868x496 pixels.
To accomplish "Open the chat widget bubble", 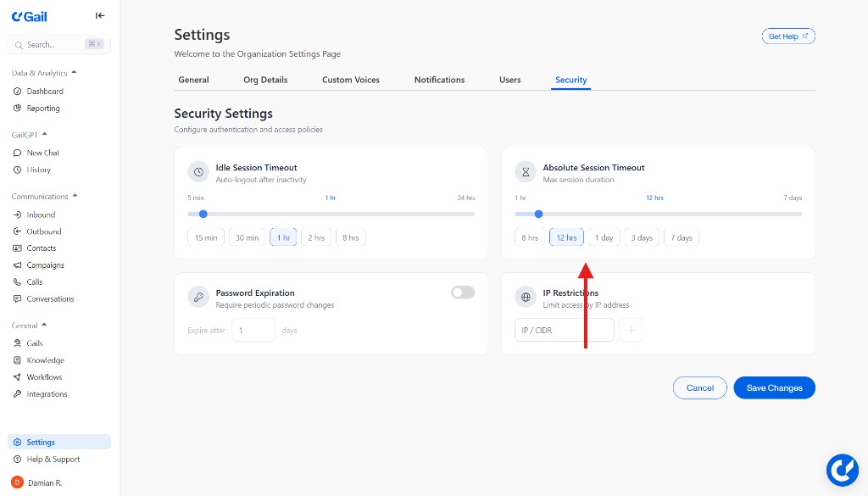I will point(843,470).
